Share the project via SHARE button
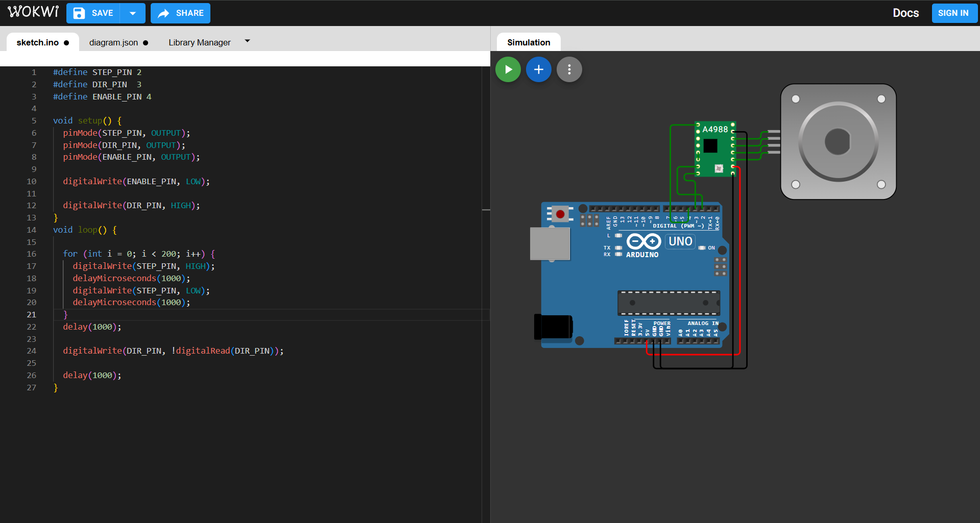Viewport: 980px width, 523px height. (x=180, y=13)
